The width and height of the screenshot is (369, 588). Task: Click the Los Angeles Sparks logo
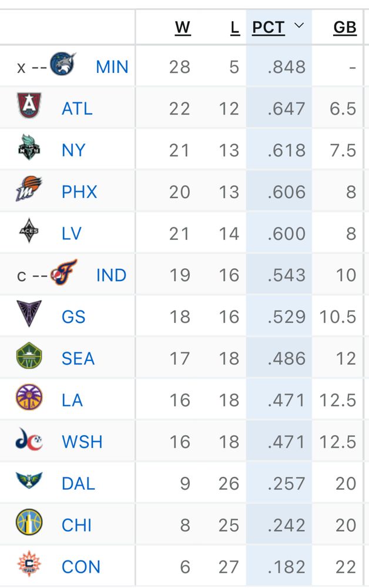click(x=29, y=397)
